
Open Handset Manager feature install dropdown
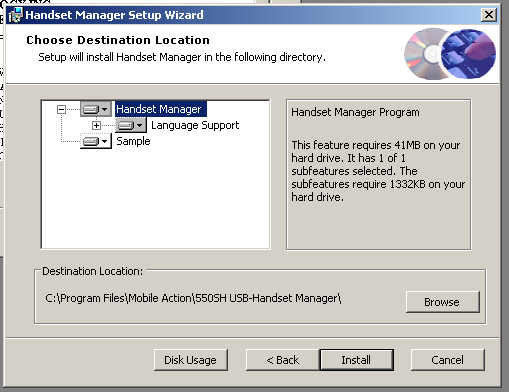pos(96,109)
